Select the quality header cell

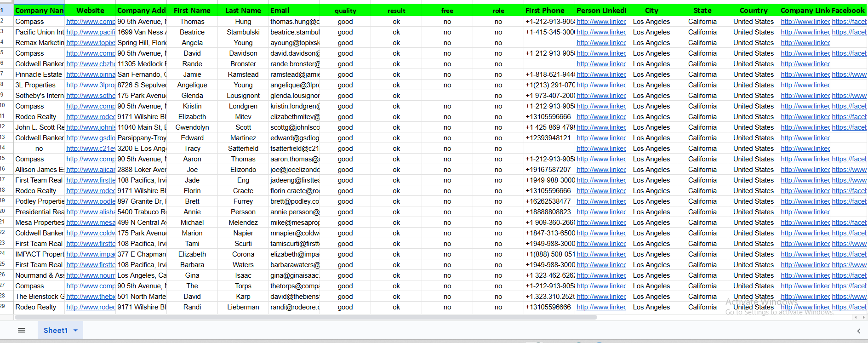pos(345,10)
